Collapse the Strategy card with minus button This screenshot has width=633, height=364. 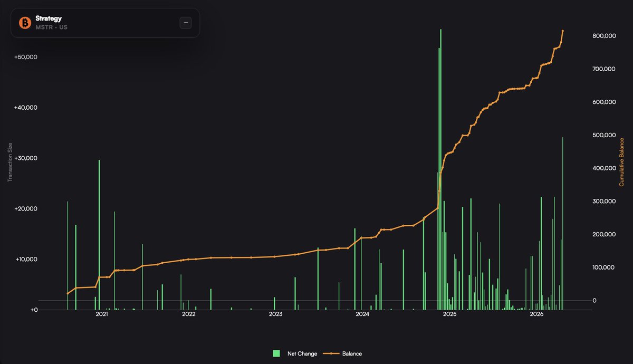pos(186,23)
